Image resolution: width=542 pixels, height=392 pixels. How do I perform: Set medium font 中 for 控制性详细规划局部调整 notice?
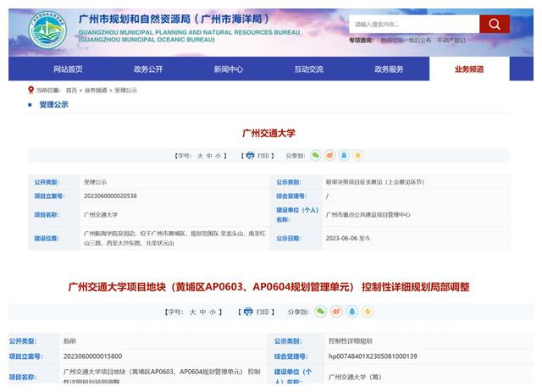tap(202, 312)
